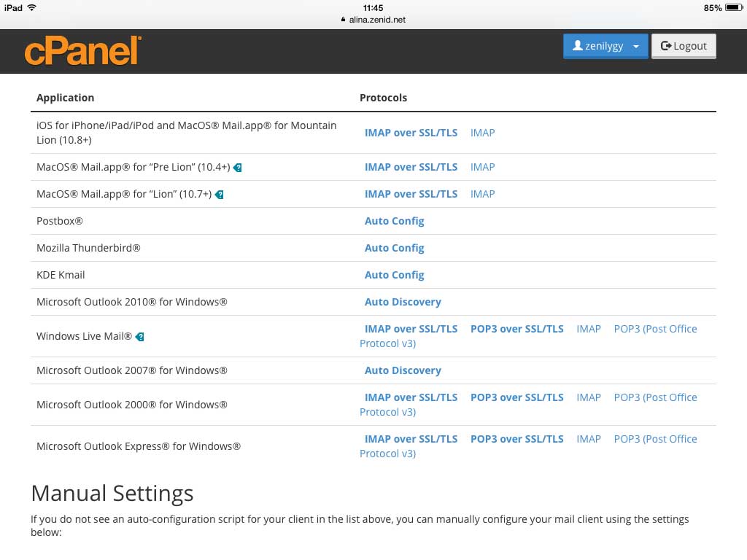
Task: Select plain IMAP for Lion 10.7+ Mail.app
Action: tap(483, 194)
